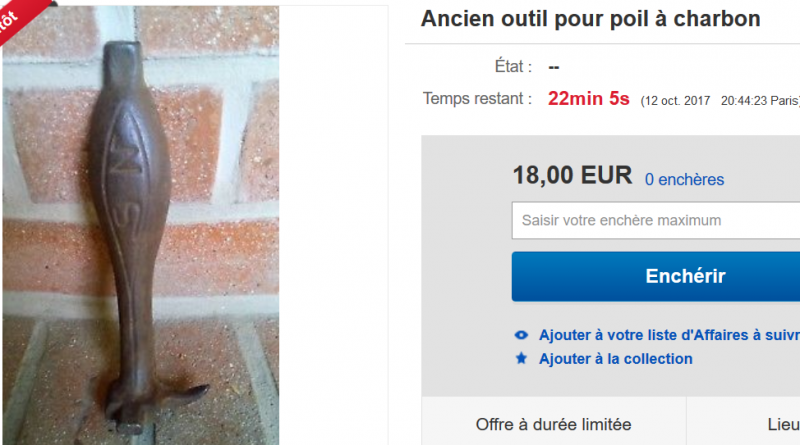This screenshot has height=445, width=800.
Task: Add item to Affaires à suivre list
Action: click(669, 335)
